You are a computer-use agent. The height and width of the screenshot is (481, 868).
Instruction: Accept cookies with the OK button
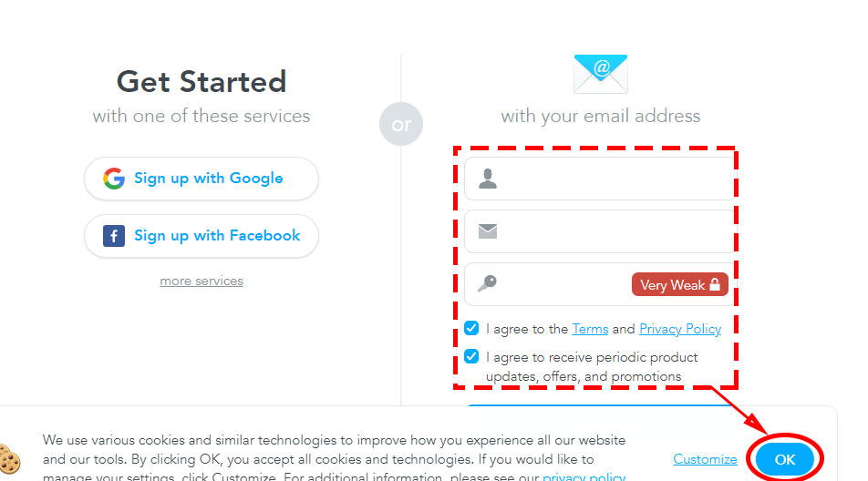[784, 460]
